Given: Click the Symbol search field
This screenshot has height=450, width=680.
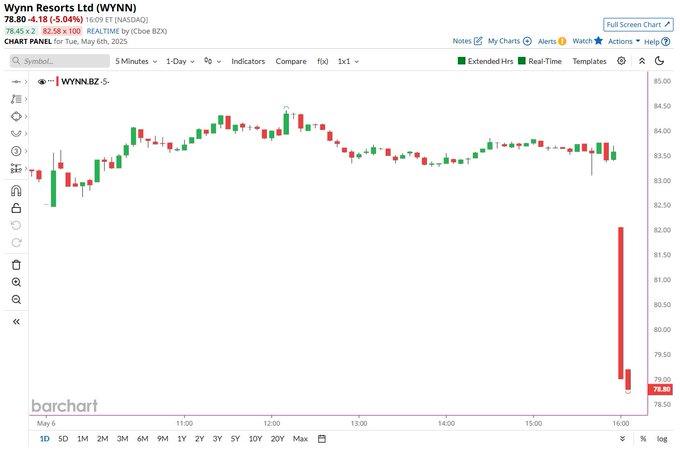Looking at the screenshot, I should pos(60,61).
